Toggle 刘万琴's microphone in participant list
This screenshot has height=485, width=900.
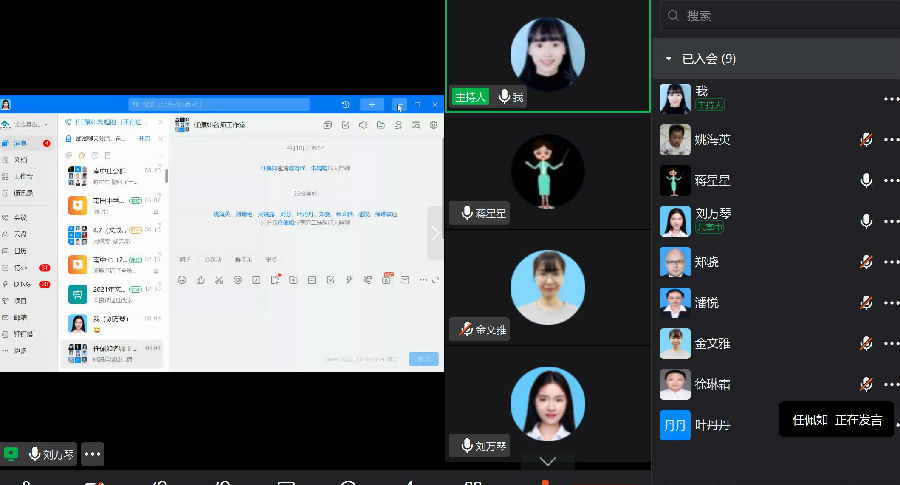tap(866, 221)
